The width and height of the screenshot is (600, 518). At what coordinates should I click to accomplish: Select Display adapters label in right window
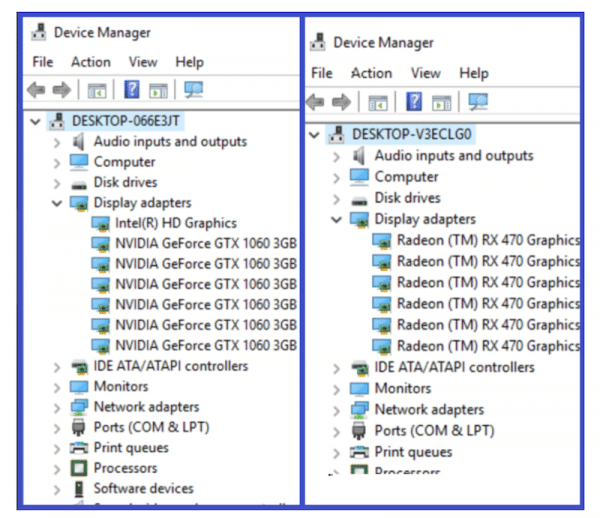425,219
